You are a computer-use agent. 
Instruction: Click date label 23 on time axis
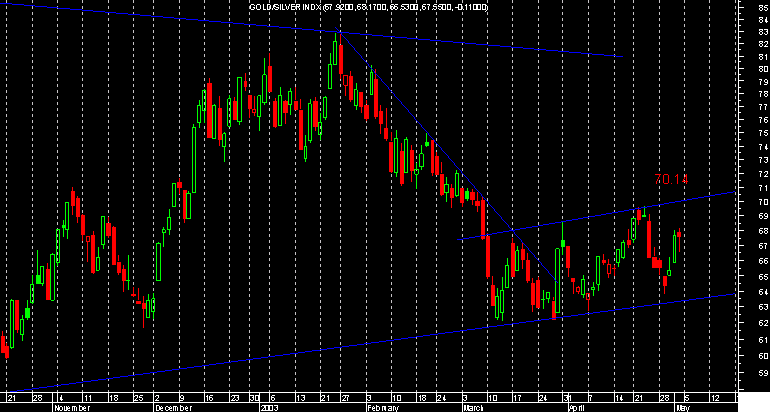[234, 398]
